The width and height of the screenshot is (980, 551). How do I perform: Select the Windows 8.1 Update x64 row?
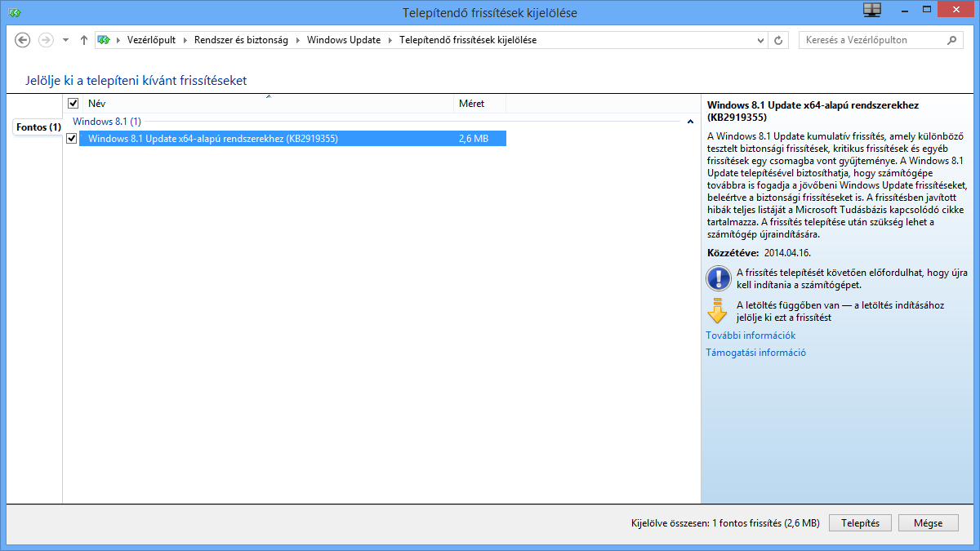(x=292, y=139)
